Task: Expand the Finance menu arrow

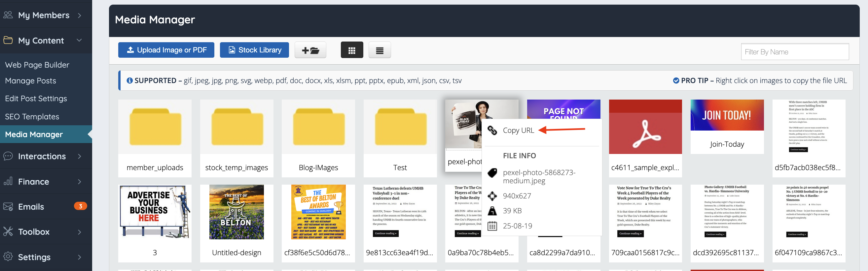Action: tap(80, 182)
